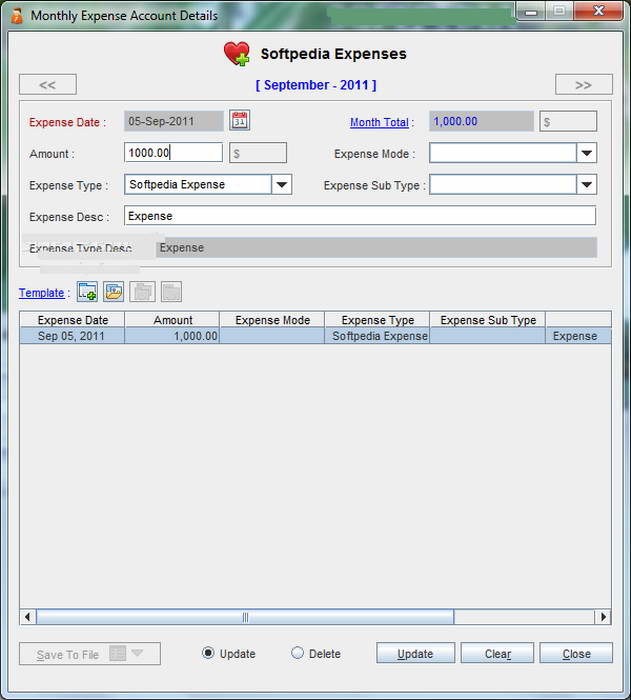Click the table scrollbar left arrow

tap(28, 617)
